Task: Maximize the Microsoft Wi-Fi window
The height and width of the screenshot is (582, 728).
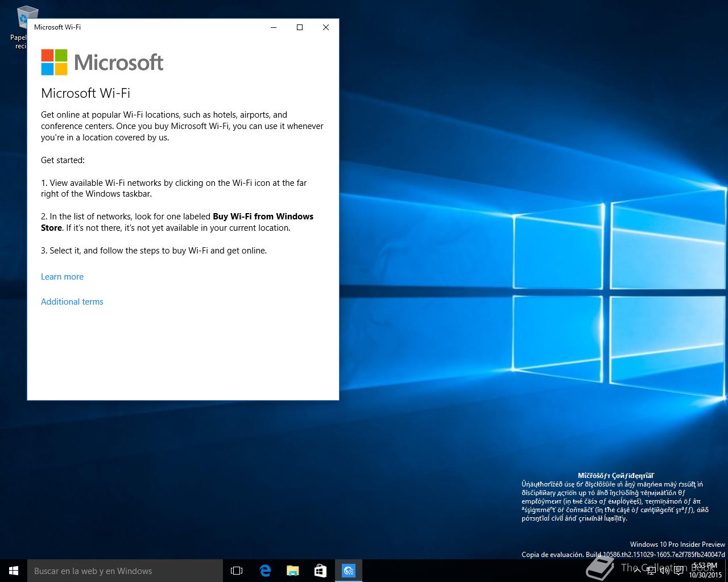Action: click(x=300, y=27)
